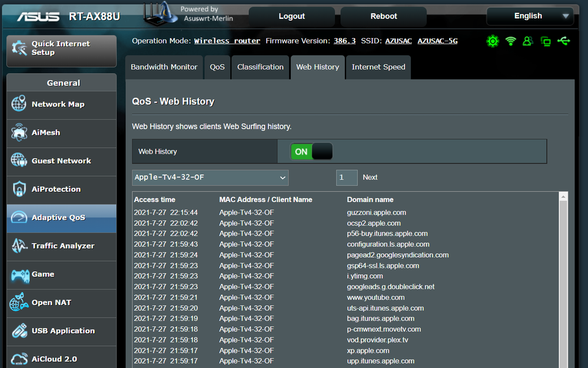Click the pagead2.googlesyndication.com entry
This screenshot has height=368, width=588.
[397, 255]
